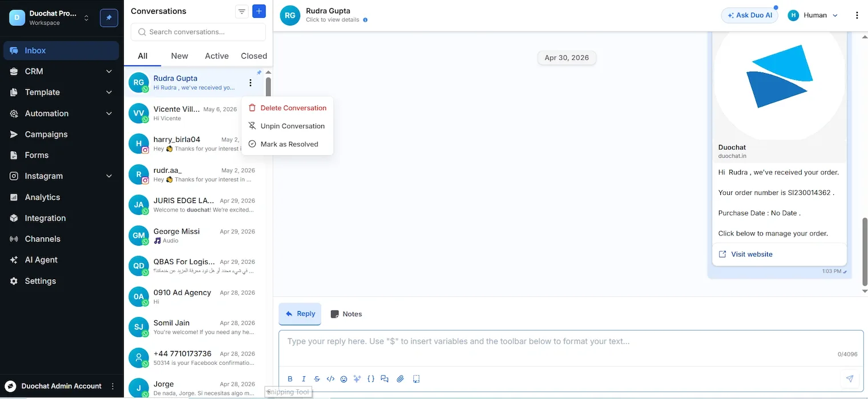This screenshot has height=399, width=868.
Task: Open the Jorge conversation
Action: coord(194,388)
